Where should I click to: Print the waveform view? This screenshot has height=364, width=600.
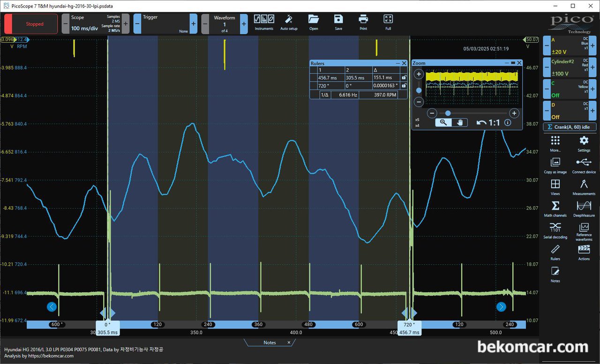click(363, 22)
